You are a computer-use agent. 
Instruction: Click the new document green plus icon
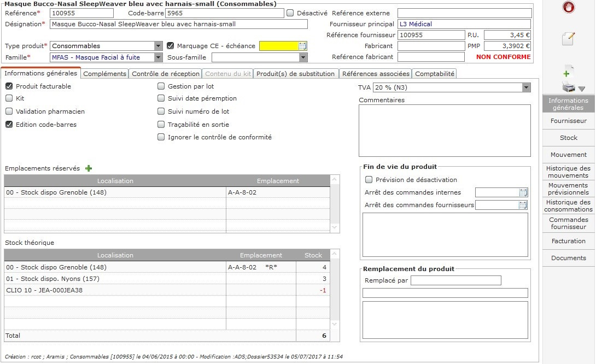[x=568, y=72]
